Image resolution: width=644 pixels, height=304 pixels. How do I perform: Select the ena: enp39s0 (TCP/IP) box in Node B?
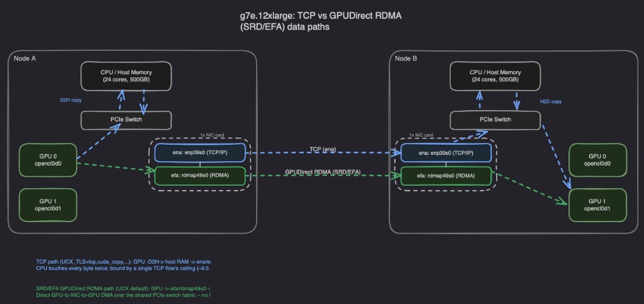(x=446, y=152)
